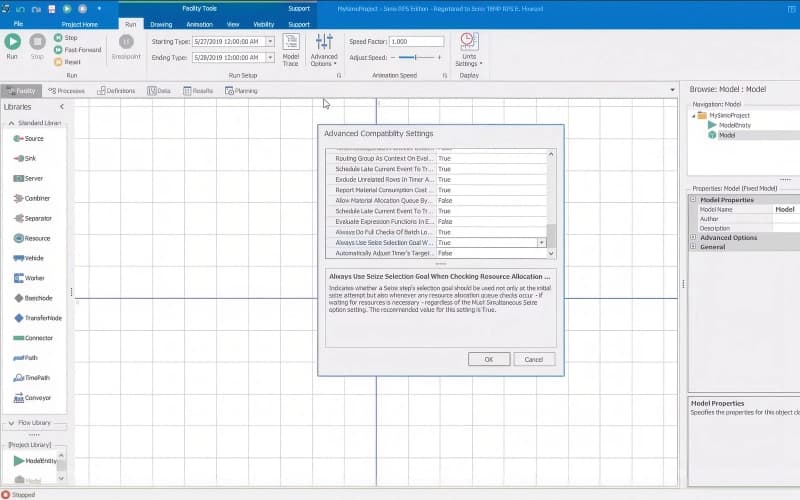
Task: Choose the Path link object
Action: pyautogui.click(x=26, y=358)
